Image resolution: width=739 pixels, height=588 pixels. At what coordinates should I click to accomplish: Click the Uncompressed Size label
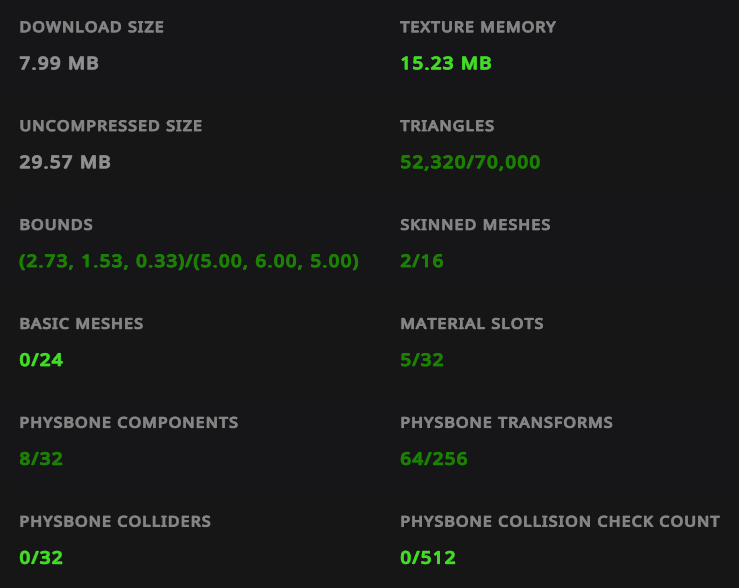(x=111, y=126)
